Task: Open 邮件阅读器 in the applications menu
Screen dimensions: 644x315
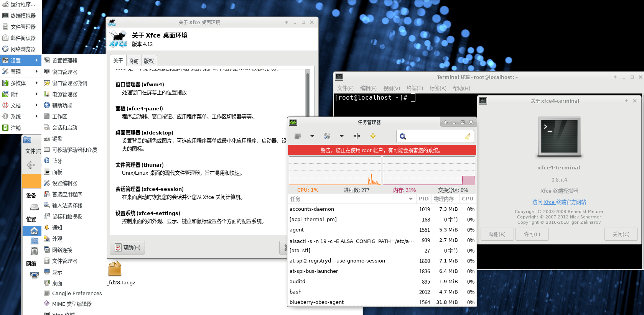Action: tap(21, 38)
